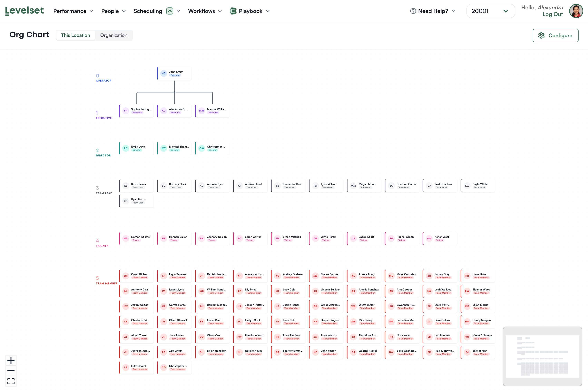Click Megan Moore's name
This screenshot has width=588, height=392.
(367, 184)
